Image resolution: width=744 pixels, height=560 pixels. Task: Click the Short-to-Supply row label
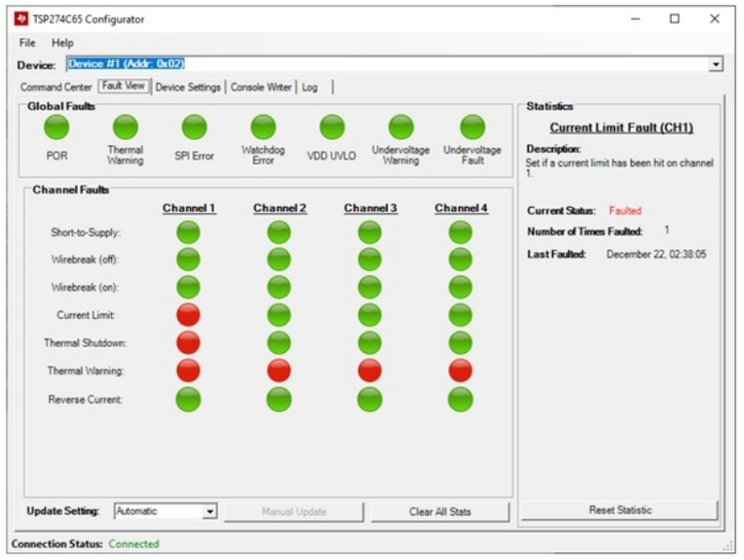[85, 233]
